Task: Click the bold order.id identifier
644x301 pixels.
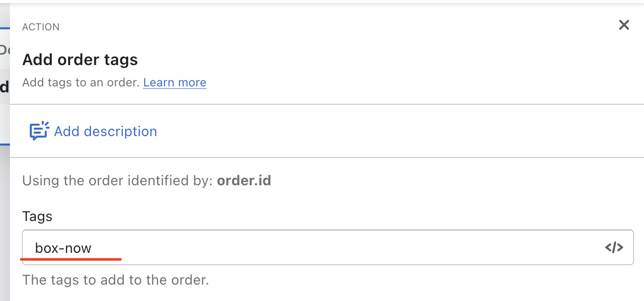Action: [244, 180]
